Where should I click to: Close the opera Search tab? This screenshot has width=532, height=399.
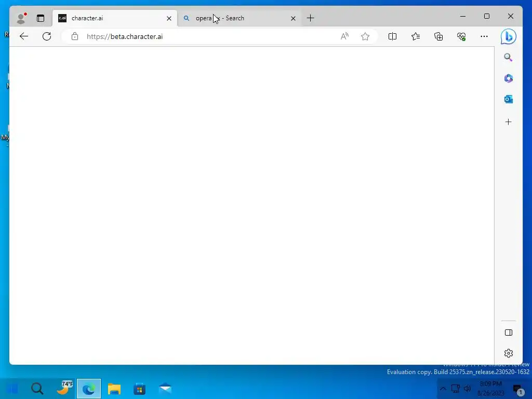click(x=293, y=18)
